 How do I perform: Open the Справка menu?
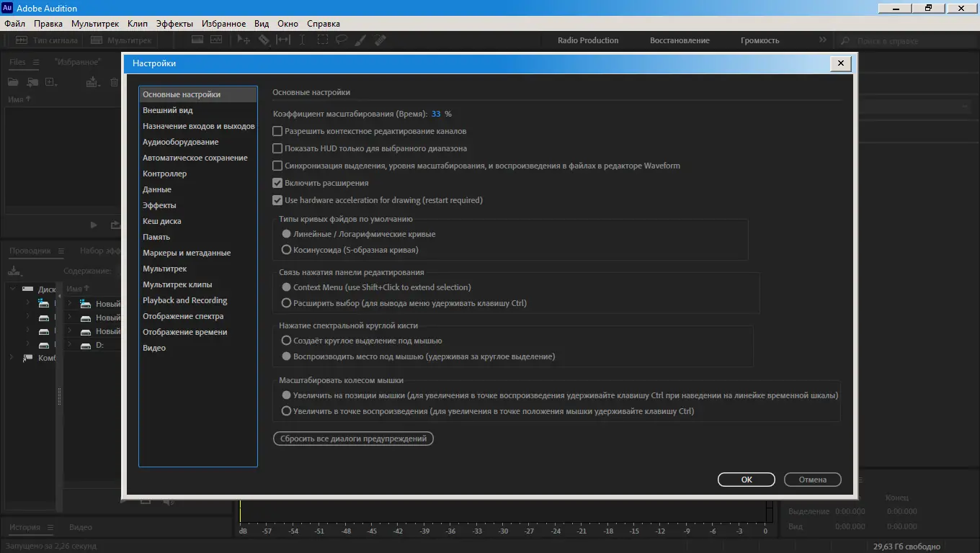[x=324, y=24]
